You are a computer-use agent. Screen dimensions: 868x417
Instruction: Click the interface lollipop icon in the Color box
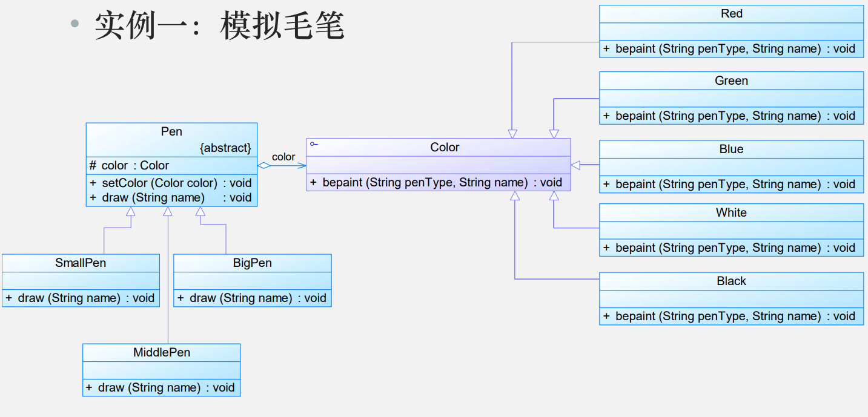coord(314,144)
